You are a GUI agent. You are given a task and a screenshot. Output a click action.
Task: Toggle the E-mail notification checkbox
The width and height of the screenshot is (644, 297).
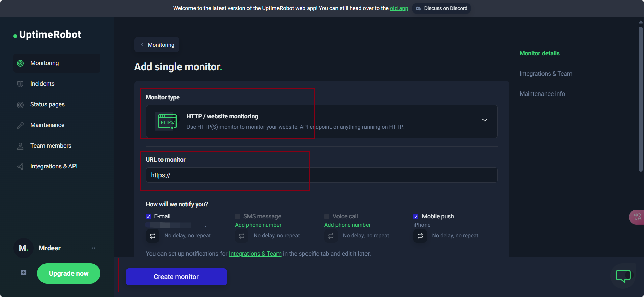pyautogui.click(x=148, y=216)
